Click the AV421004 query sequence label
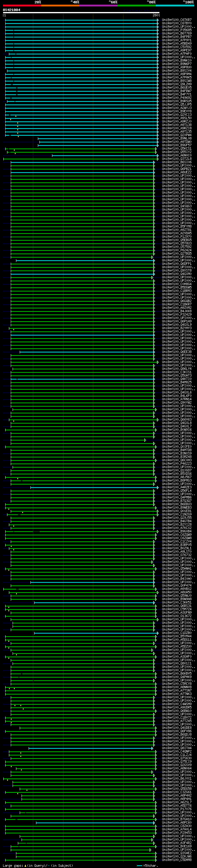The height and width of the screenshot is (868, 197). click(x=11, y=10)
